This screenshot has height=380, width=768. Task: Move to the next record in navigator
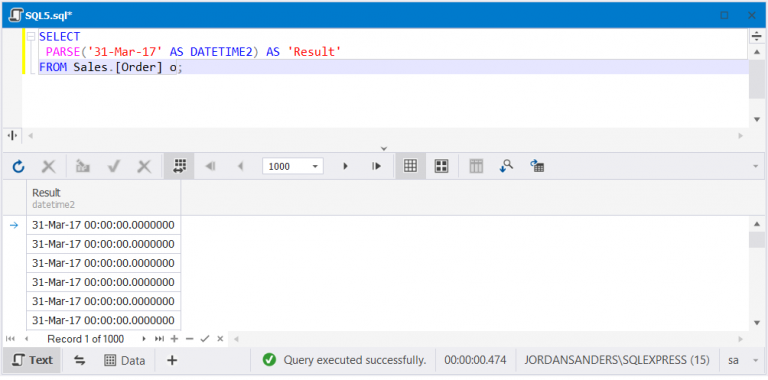point(144,338)
